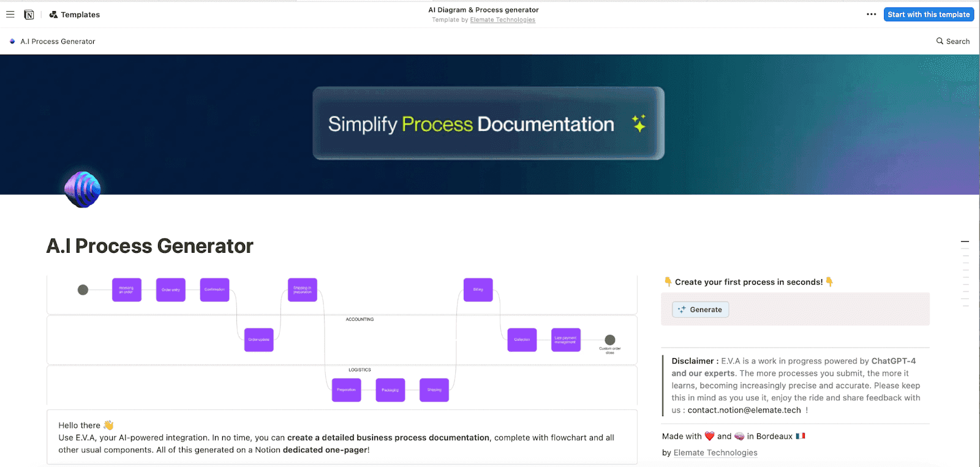Screen dimensions: 980x467
Task: Open bottom 'by Elemate Technologies' link
Action: point(715,453)
